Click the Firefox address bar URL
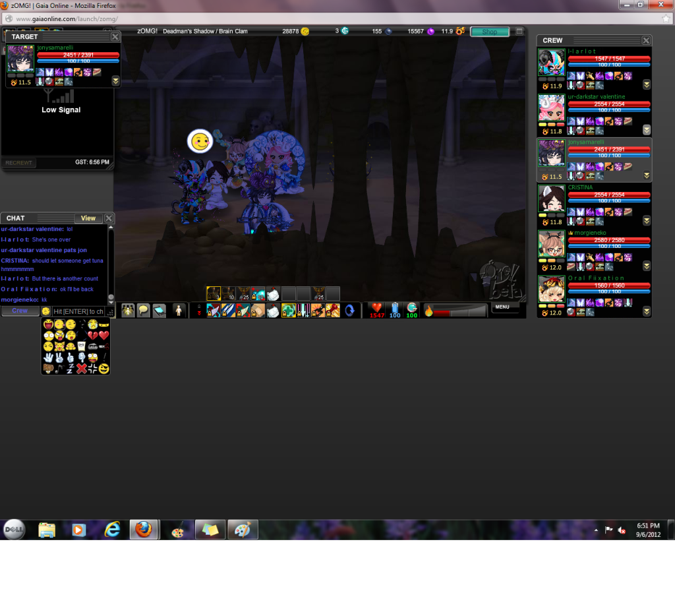The image size is (675, 616). coord(67,19)
